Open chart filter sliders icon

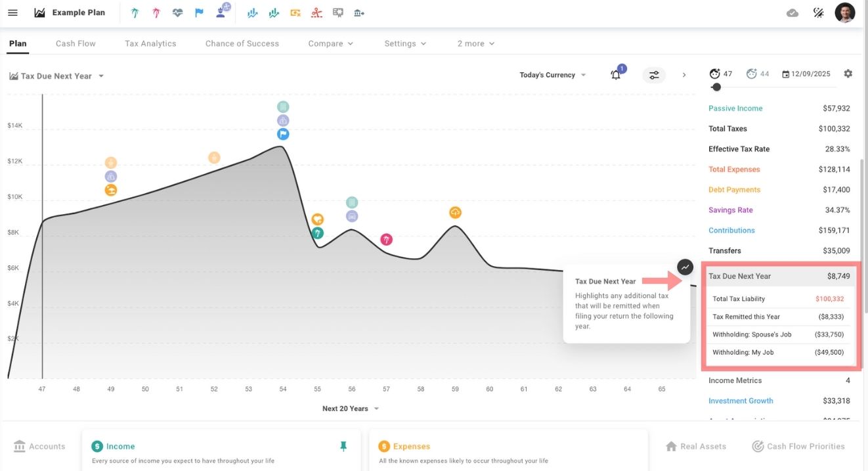pyautogui.click(x=654, y=75)
